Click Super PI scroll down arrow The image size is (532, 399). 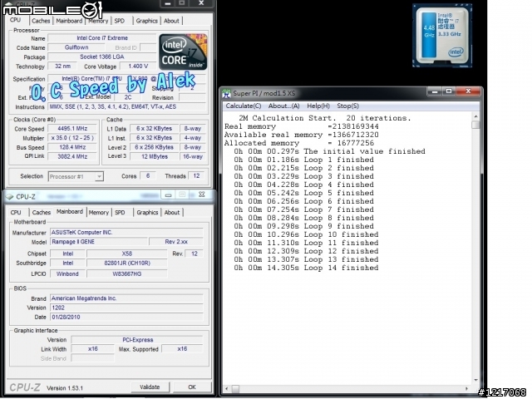pos(476,380)
